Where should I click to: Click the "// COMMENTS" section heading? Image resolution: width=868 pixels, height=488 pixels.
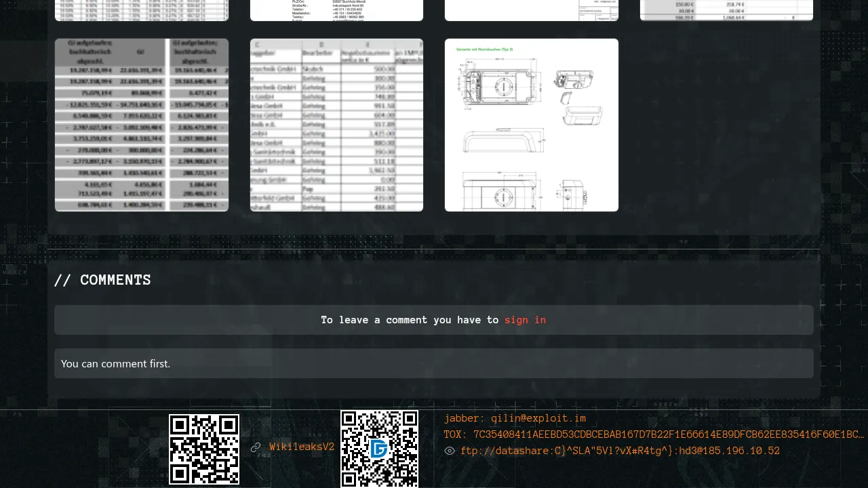point(102,281)
